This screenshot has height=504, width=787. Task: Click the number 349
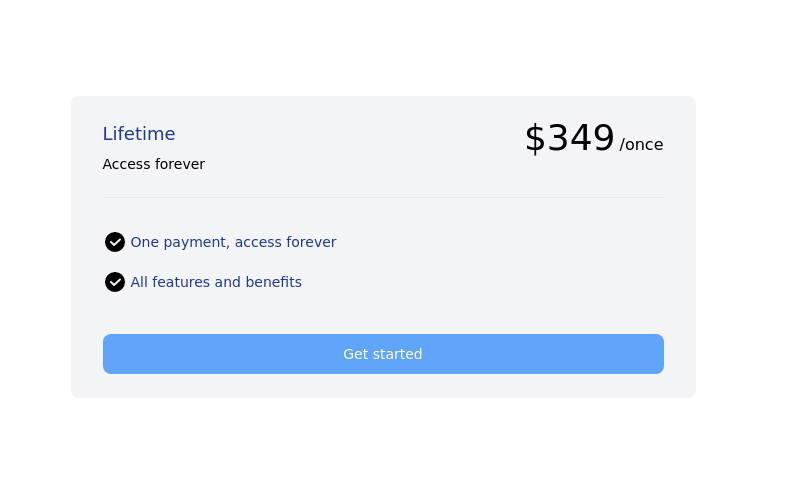(581, 138)
